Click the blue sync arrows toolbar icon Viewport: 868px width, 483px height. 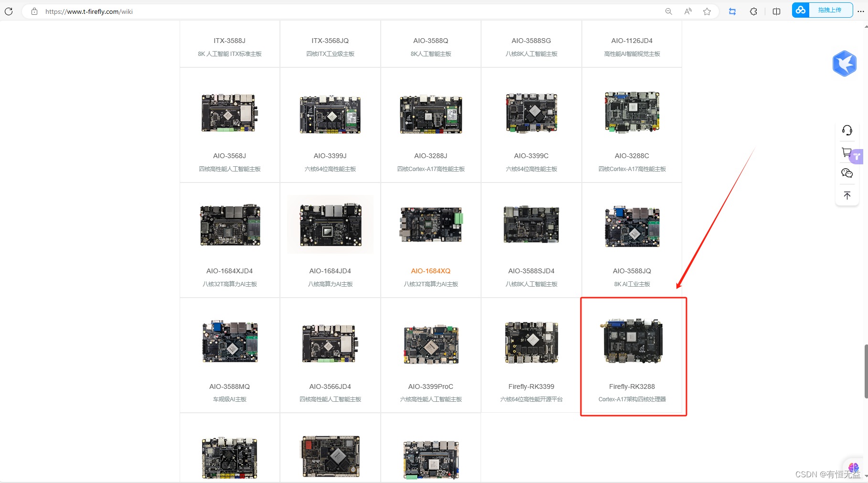[x=732, y=11]
